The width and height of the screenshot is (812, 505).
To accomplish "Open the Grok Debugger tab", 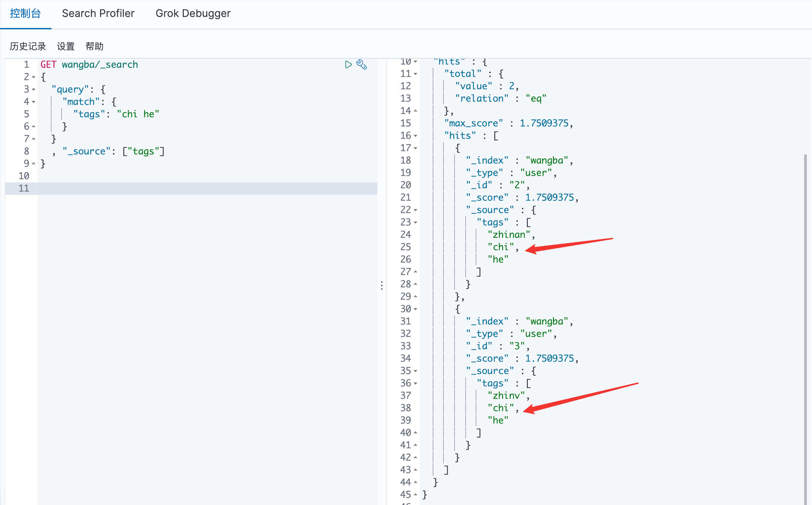I will 193,13.
